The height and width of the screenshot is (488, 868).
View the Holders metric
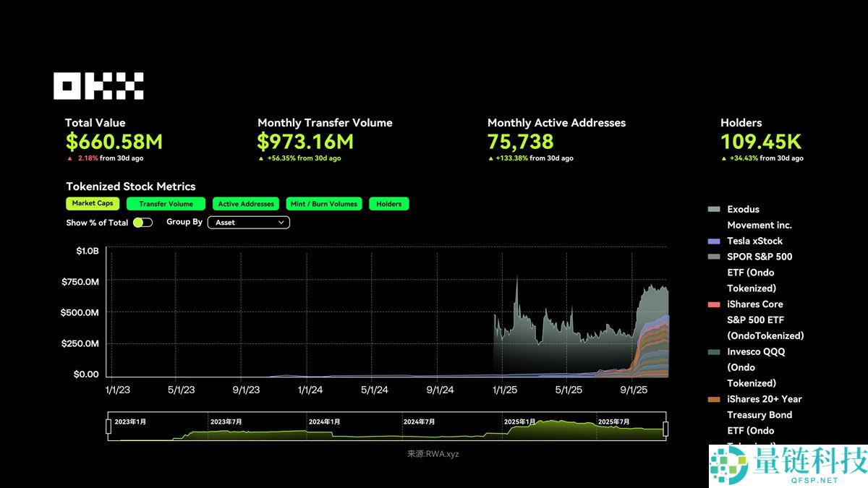tap(388, 204)
